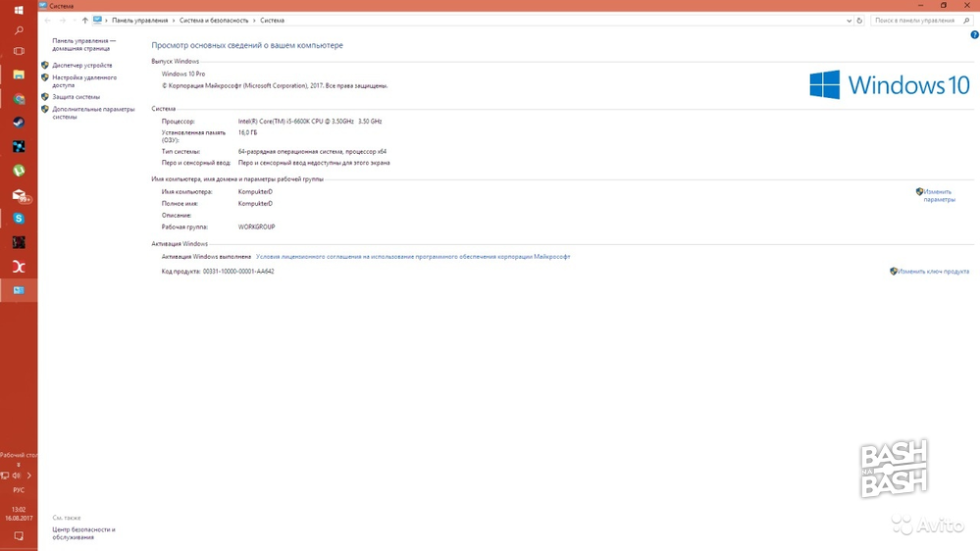Click the network icon in the tray

coord(5,476)
